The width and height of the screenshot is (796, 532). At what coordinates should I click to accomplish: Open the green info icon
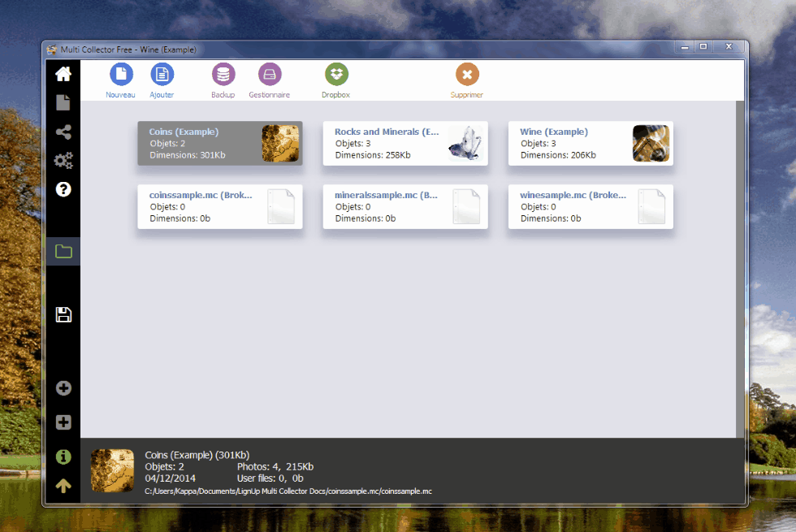pyautogui.click(x=63, y=456)
